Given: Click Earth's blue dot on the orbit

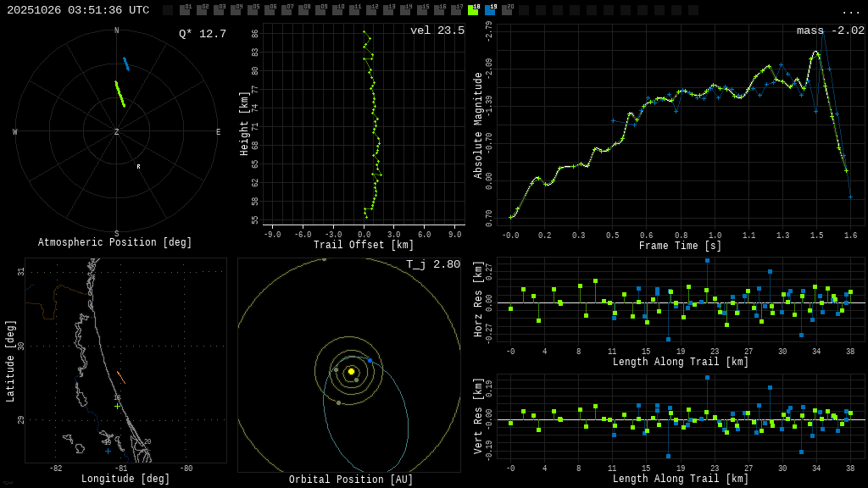Looking at the screenshot, I should click(370, 361).
